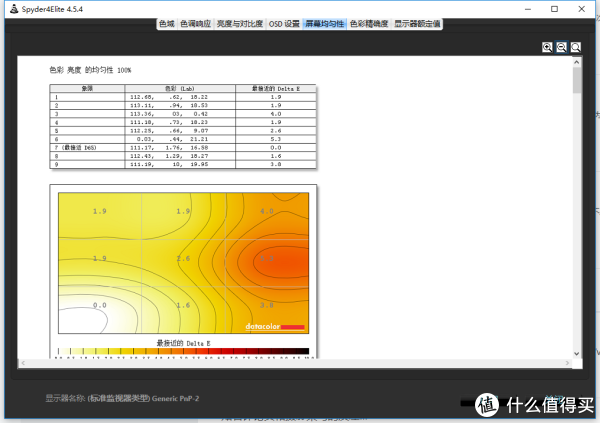Click the vertical scrollbar thumb
Image resolution: width=600 pixels, height=423 pixels.
577,80
